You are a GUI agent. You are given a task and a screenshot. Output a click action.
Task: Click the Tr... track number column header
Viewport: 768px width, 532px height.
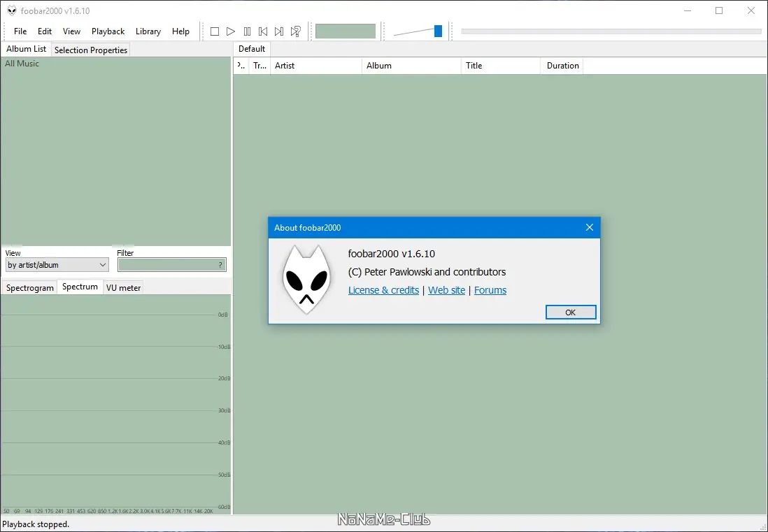tap(259, 66)
